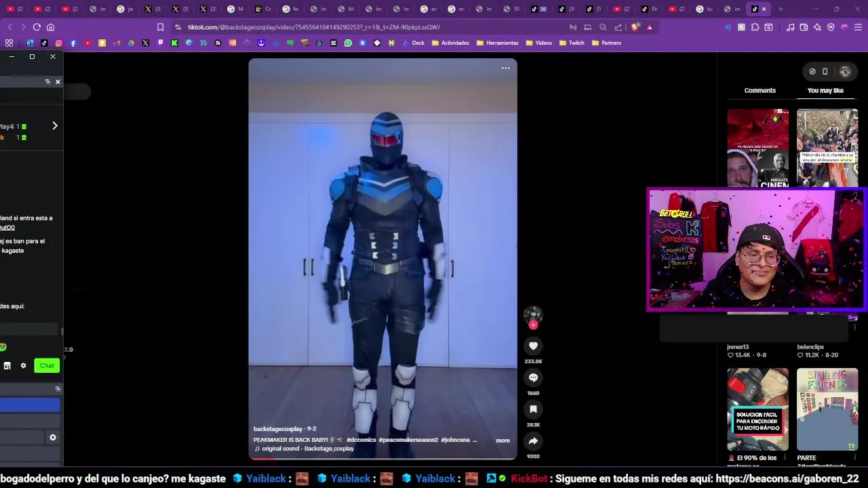
Task: Click the phone icon in the TikTok top bar
Action: (x=825, y=71)
